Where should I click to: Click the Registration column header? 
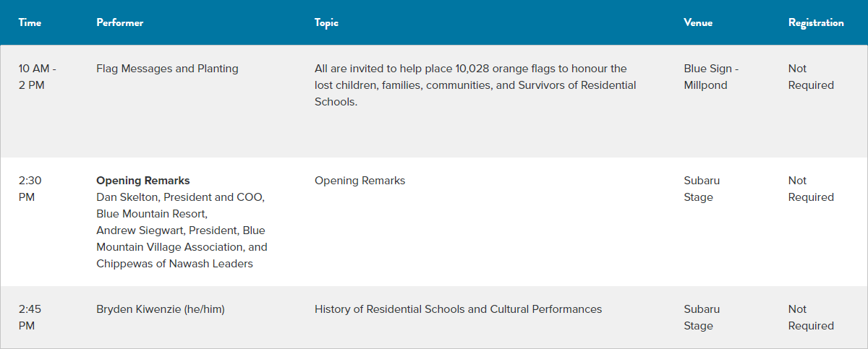pyautogui.click(x=816, y=22)
